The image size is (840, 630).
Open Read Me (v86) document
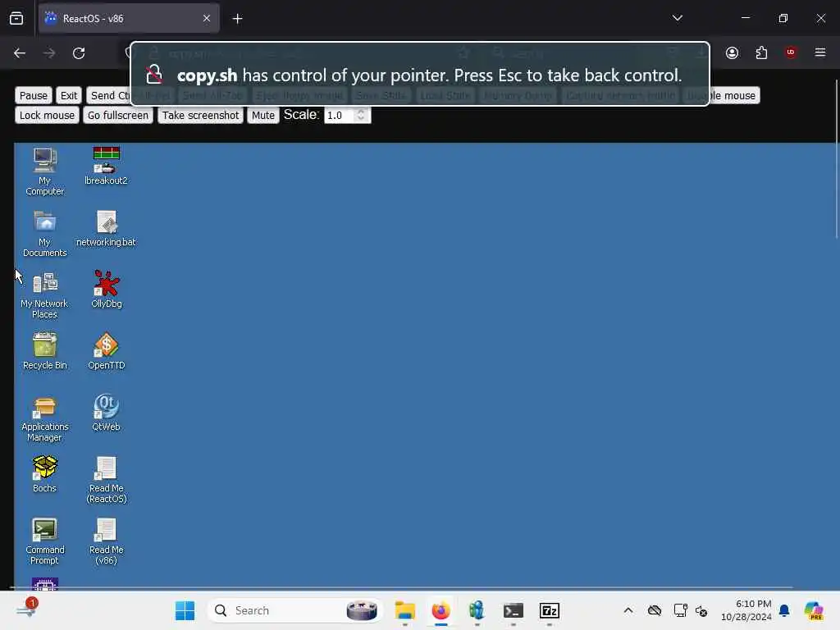point(106,541)
